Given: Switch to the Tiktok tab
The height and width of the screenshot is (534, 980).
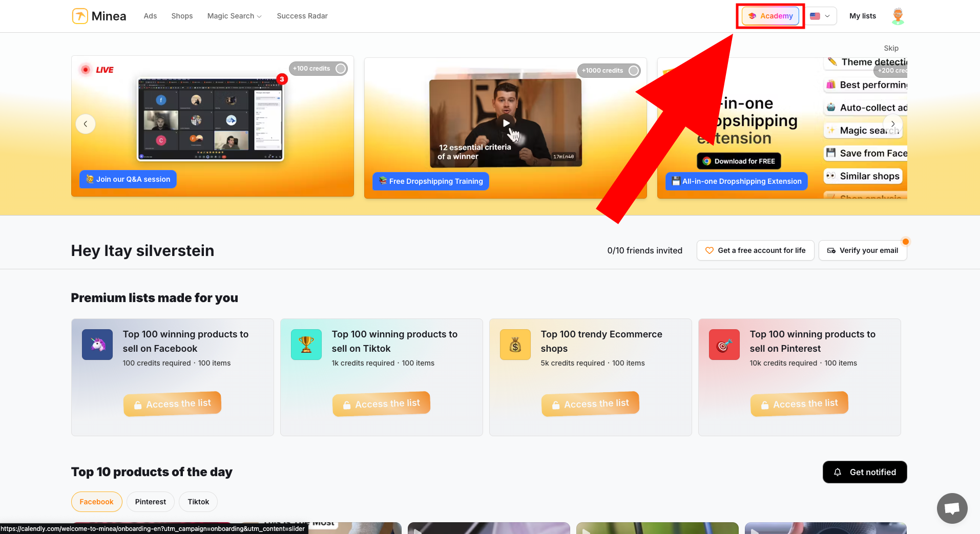Looking at the screenshot, I should (x=198, y=502).
